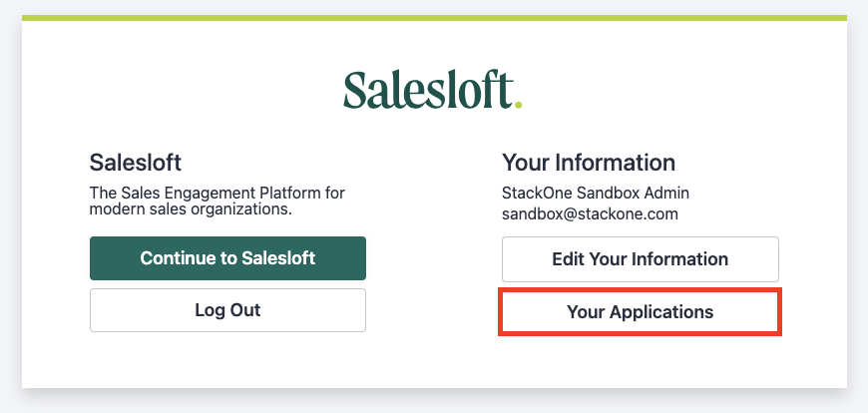The width and height of the screenshot is (868, 413).
Task: Click the Salesloft logo at the top
Action: 432,89
